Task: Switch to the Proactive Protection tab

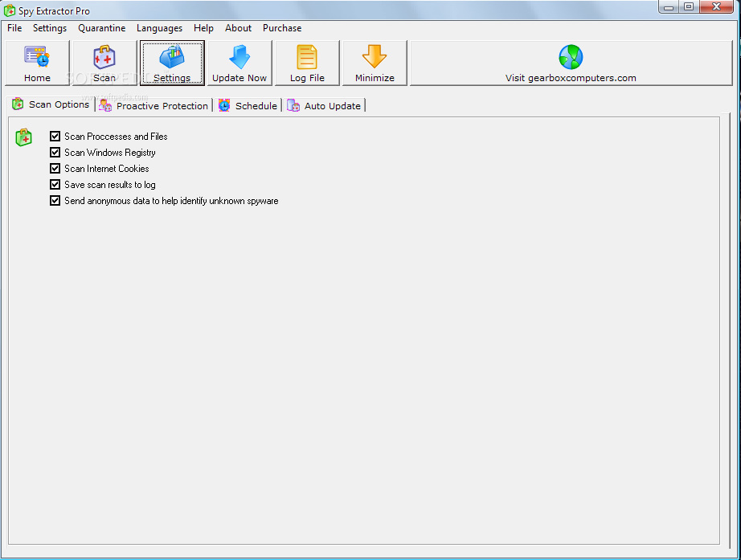Action: (x=154, y=106)
